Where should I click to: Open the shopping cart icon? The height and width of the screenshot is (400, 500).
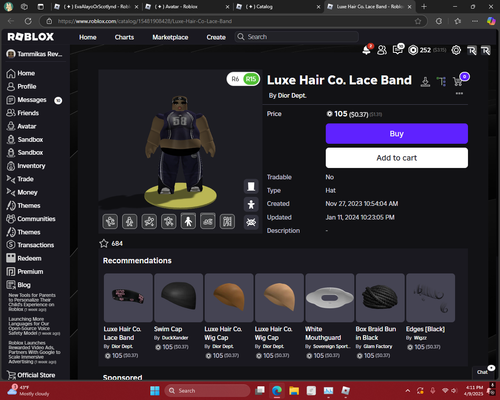[458, 81]
